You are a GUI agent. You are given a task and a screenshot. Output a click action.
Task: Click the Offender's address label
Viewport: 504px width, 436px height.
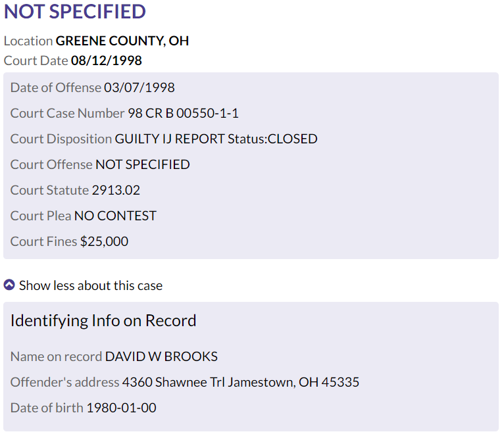[65, 382]
